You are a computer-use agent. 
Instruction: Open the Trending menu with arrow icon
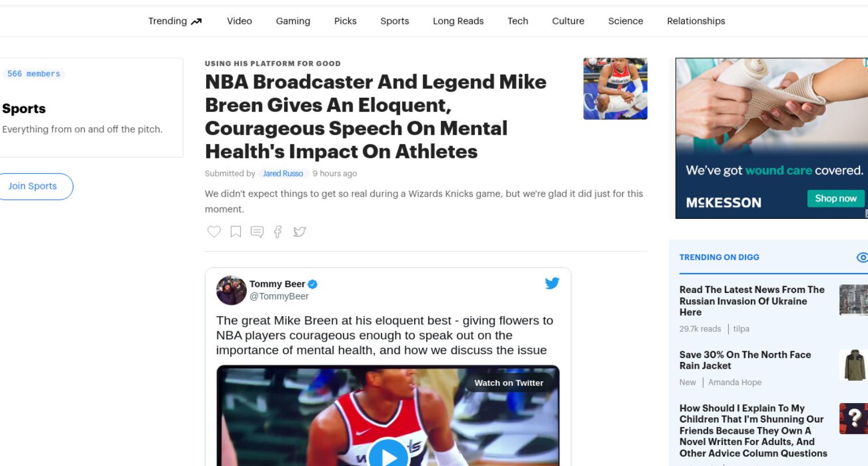tap(175, 21)
